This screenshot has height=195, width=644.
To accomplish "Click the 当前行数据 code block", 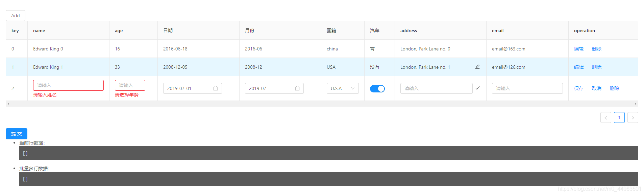I will [x=329, y=153].
